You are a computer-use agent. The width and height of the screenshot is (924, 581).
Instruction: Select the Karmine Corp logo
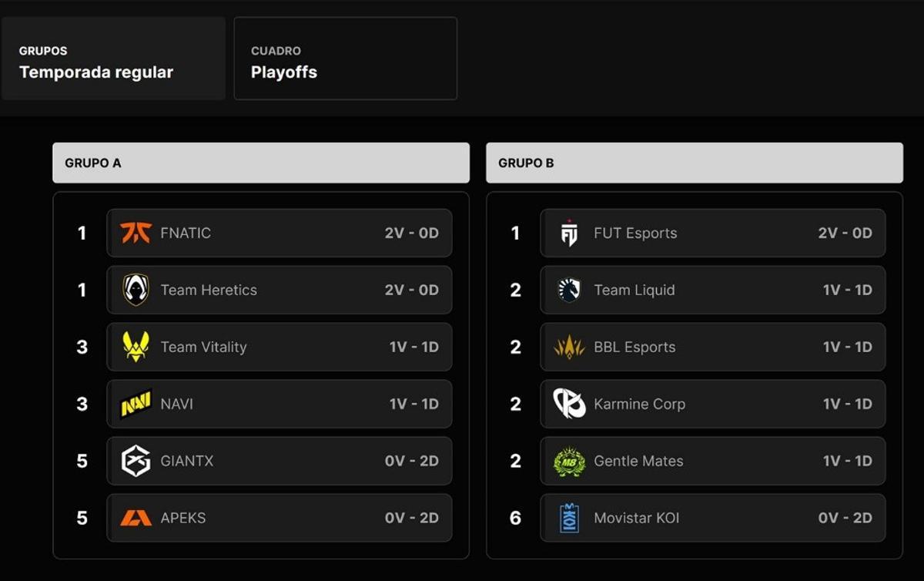[x=569, y=404]
